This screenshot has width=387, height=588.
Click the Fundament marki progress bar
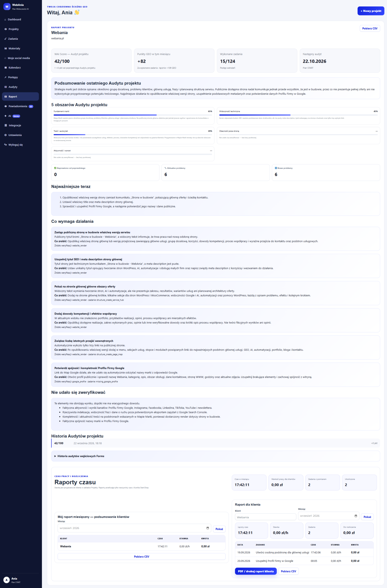(133, 115)
